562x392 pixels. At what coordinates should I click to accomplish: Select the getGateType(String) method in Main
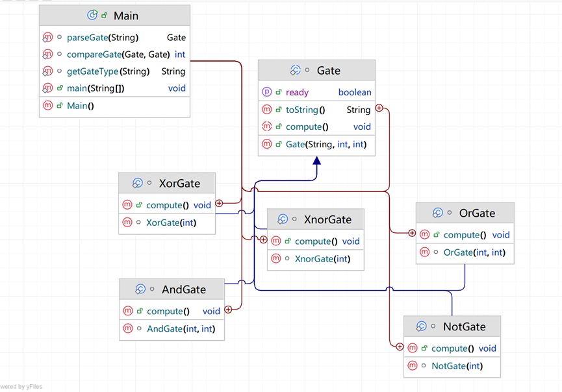(x=108, y=71)
